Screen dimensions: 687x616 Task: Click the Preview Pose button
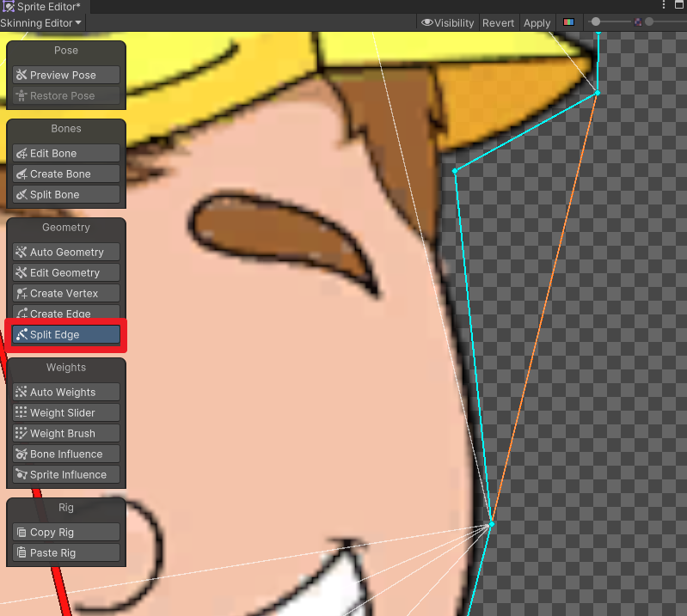(x=66, y=75)
